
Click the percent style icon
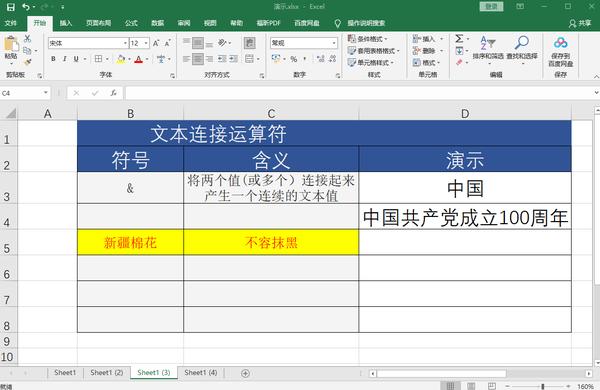point(293,59)
